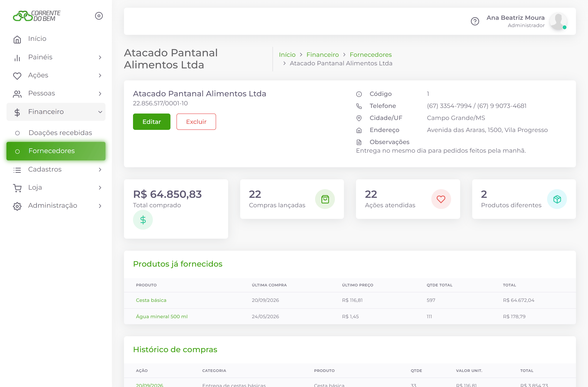Click the Administração gear icon
Viewport: 588px width, 387px height.
(17, 206)
